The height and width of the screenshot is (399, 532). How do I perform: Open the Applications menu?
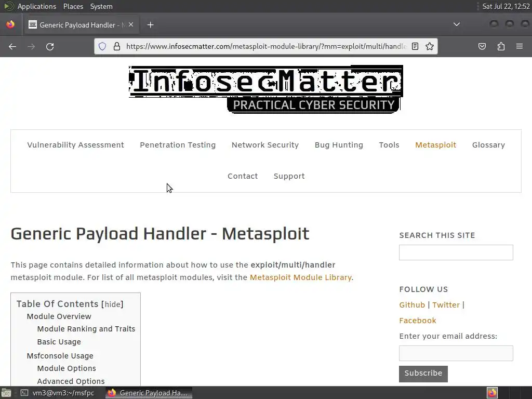pos(37,6)
